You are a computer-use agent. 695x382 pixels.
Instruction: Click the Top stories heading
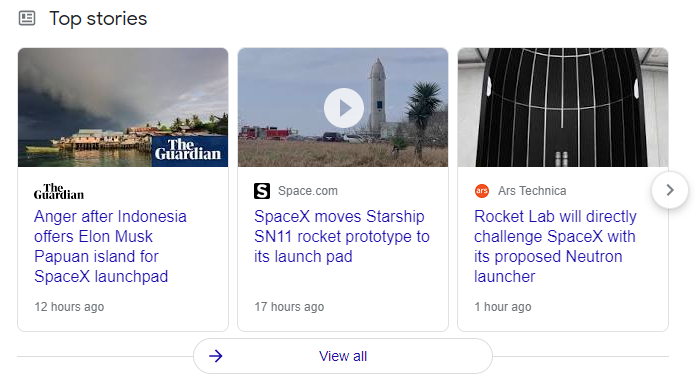pos(98,19)
